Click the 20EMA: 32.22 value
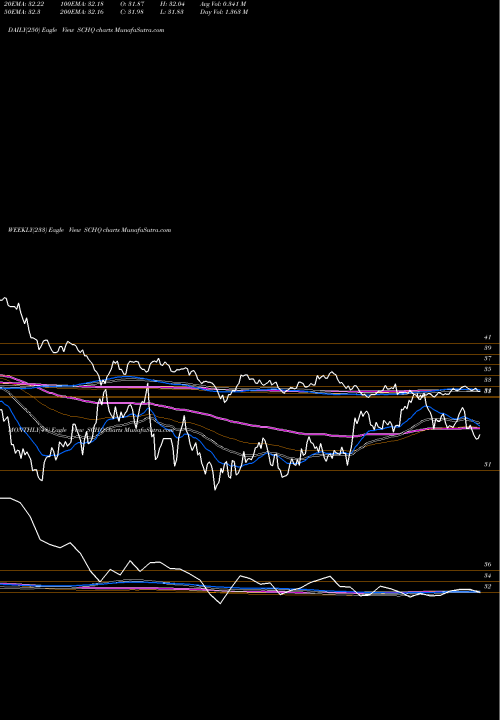Screen dimensions: 500x720 (x=24, y=4)
